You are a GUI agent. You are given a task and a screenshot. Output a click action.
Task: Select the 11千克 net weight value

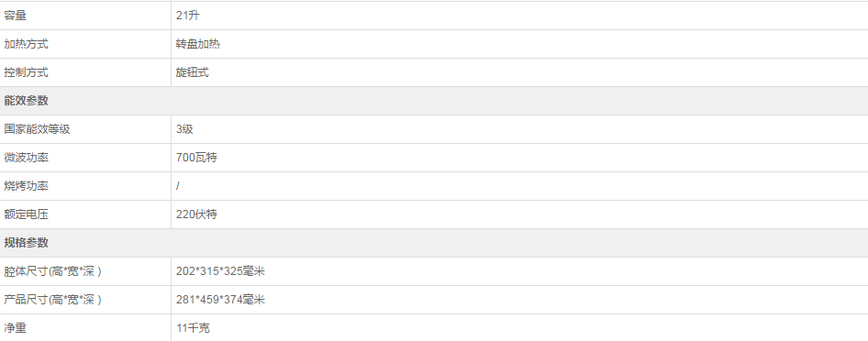pos(193,328)
